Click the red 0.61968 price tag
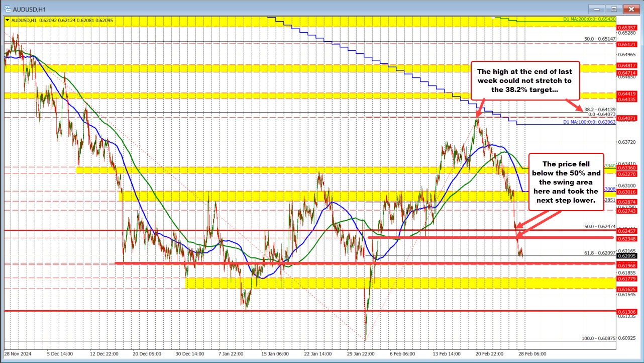Image resolution: width=644 pixels, height=363 pixels. (x=627, y=265)
